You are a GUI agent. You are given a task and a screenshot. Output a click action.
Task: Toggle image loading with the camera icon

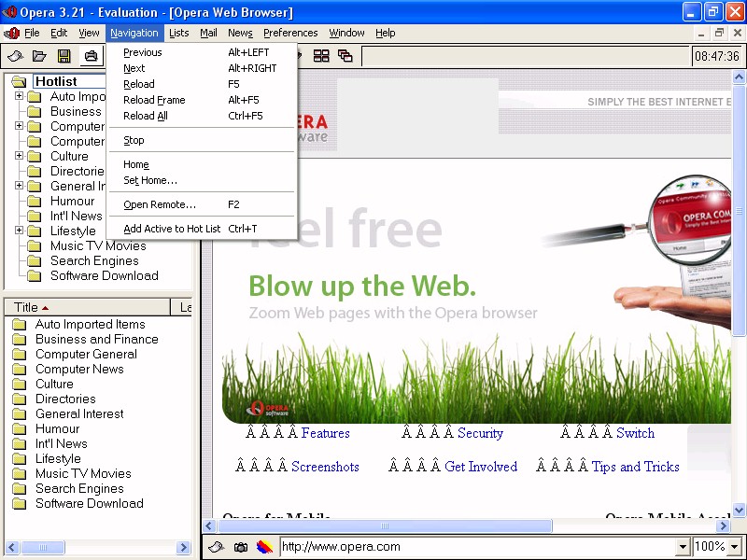[x=241, y=547]
